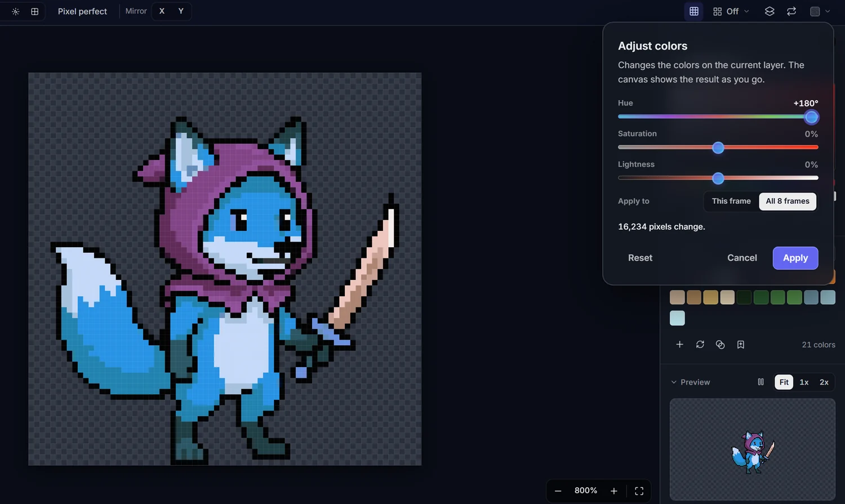This screenshot has width=845, height=504.
Task: Pick the brightest green palette swatch
Action: pos(794,297)
